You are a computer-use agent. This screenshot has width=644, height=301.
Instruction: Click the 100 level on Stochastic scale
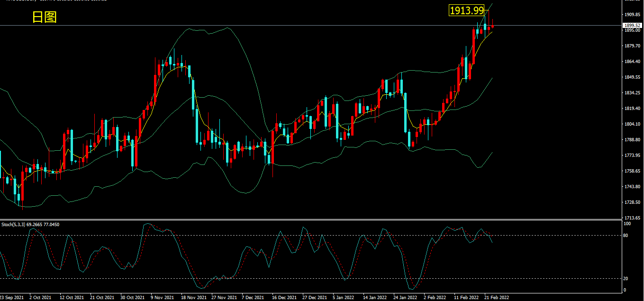point(628,223)
